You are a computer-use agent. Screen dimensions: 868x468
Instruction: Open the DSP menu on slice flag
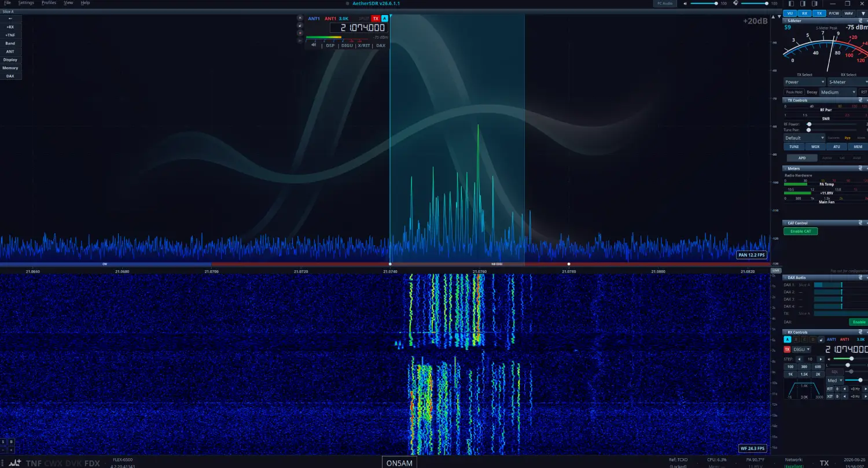coord(330,45)
